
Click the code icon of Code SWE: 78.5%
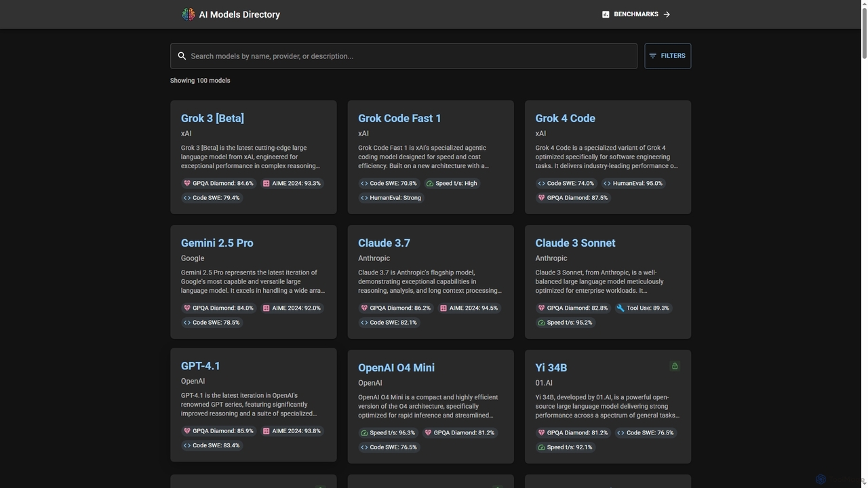[x=187, y=323]
